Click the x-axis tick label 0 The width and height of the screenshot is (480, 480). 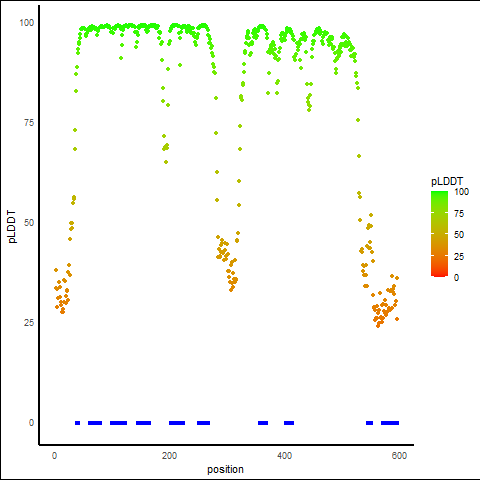tap(54, 456)
